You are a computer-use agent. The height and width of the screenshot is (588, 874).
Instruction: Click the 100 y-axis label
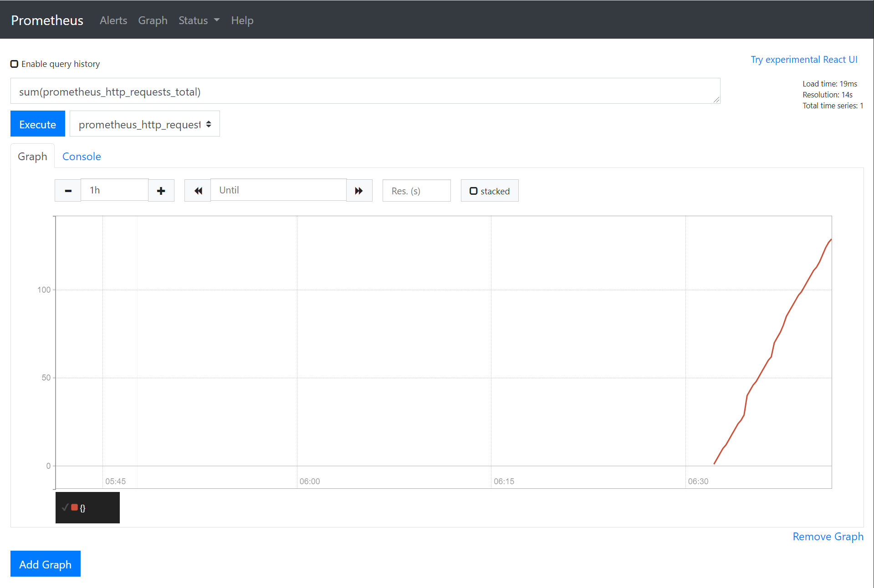[44, 290]
